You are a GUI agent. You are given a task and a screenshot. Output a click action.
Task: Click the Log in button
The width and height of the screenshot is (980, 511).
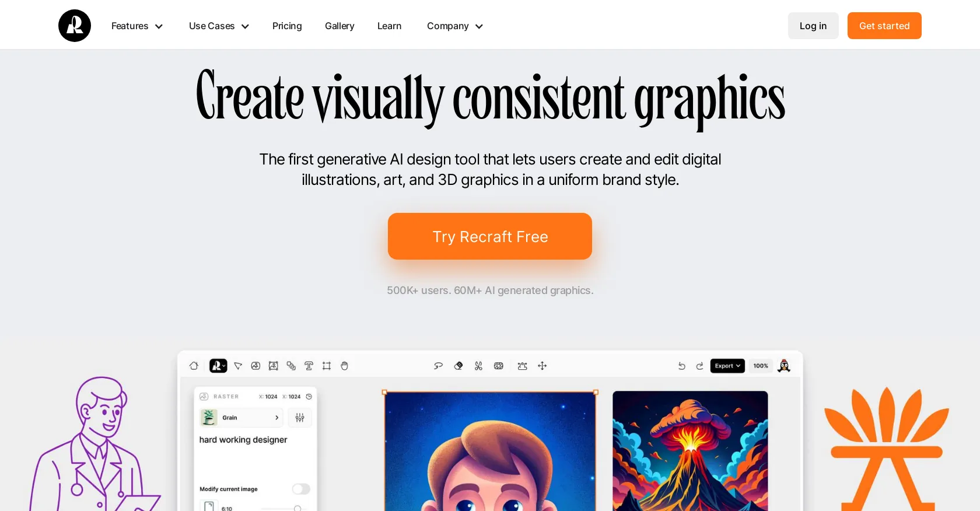point(813,26)
